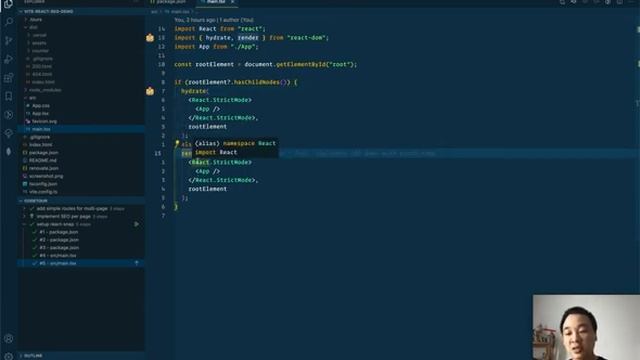This screenshot has width=640, height=360.
Task: Select main.tsx in the Explorer tree
Action: (x=81, y=129)
